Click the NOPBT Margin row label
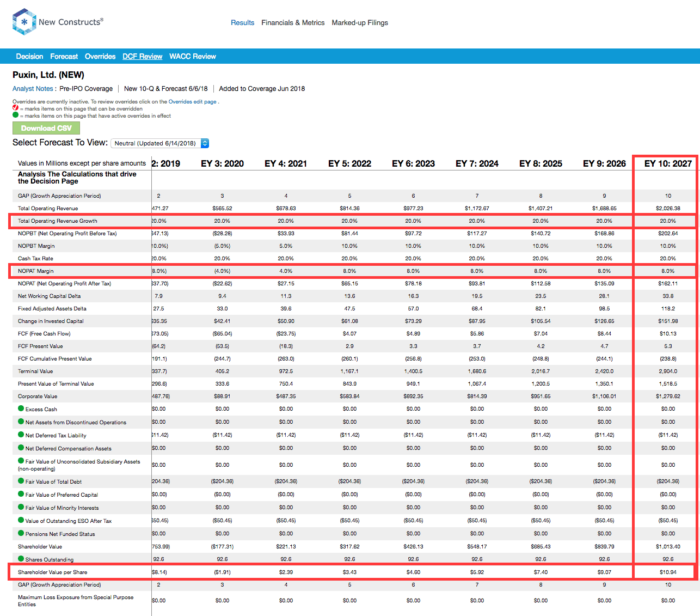The width and height of the screenshot is (700, 616). pyautogui.click(x=36, y=246)
